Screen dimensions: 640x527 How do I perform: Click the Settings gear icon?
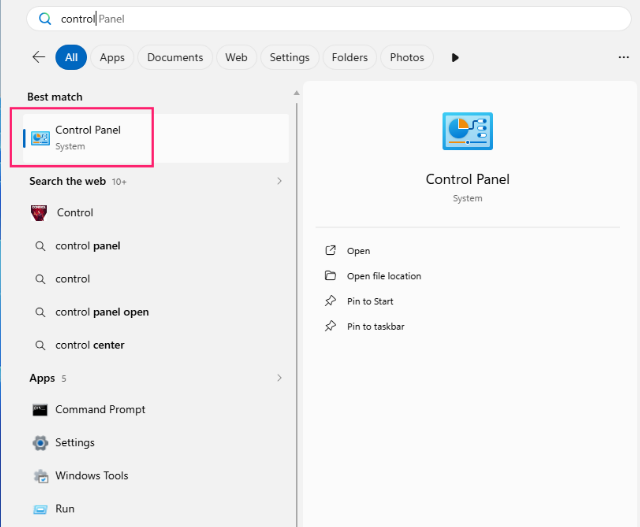pos(40,443)
